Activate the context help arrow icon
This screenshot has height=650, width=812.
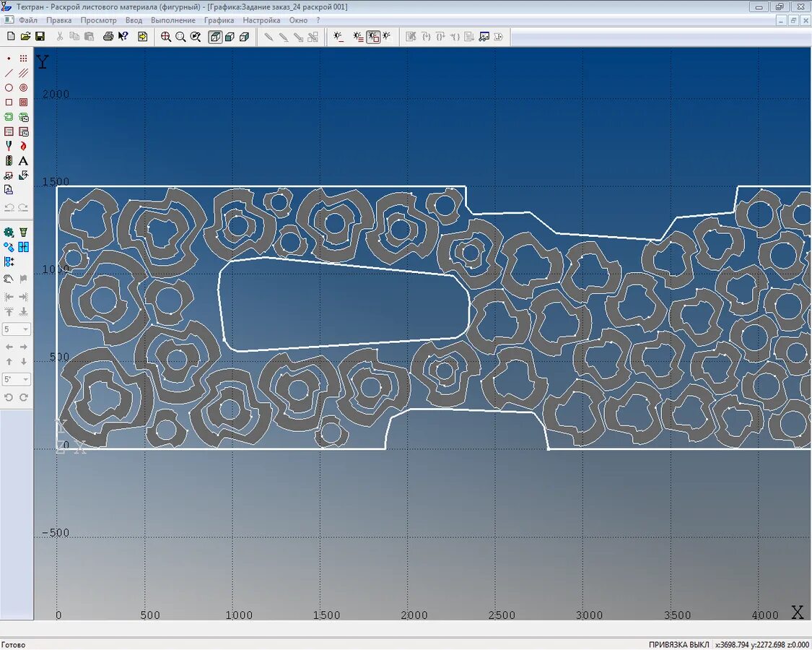(123, 36)
